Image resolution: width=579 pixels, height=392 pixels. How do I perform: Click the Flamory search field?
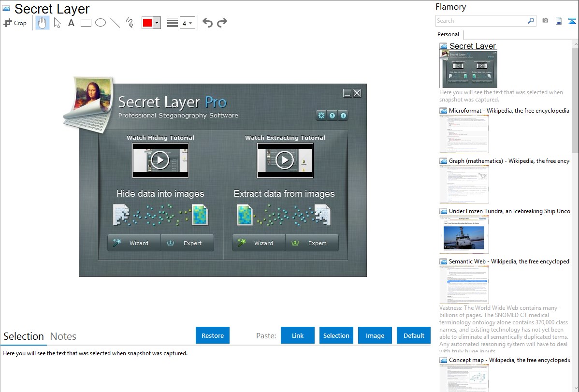(x=481, y=21)
